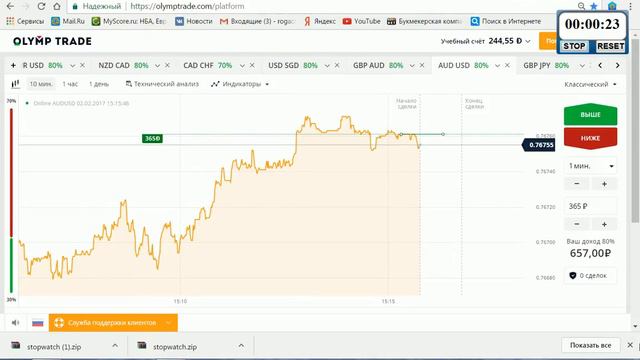640x360 pixels.
Task: Increase trade duration with plus
Action: (604, 184)
